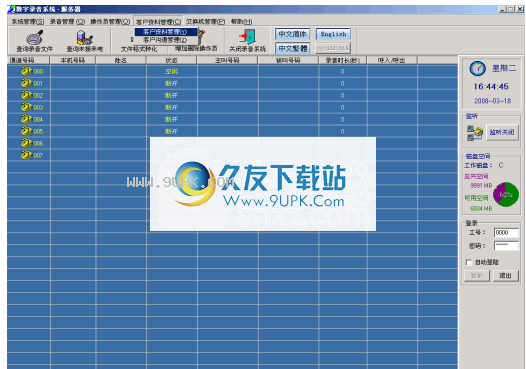Click the disk usage pie chart
Viewport: 526px width, 369px height.
[506, 195]
